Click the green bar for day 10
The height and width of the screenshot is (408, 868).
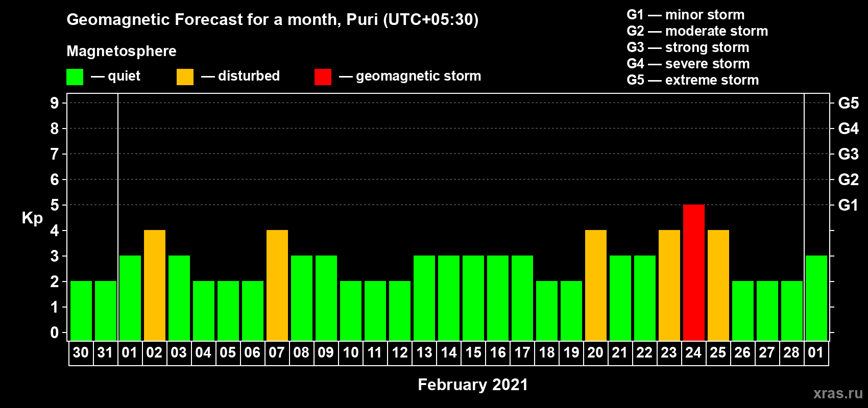351,311
